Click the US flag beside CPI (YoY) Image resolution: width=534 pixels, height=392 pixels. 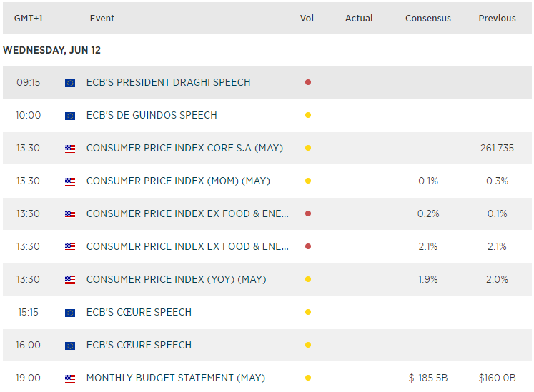pyautogui.click(x=69, y=280)
